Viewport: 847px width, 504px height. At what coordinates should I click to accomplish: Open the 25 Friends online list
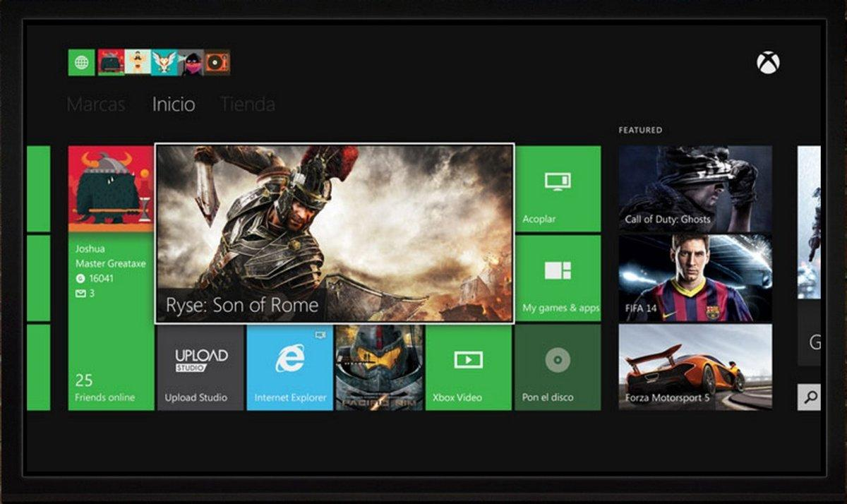tap(105, 388)
